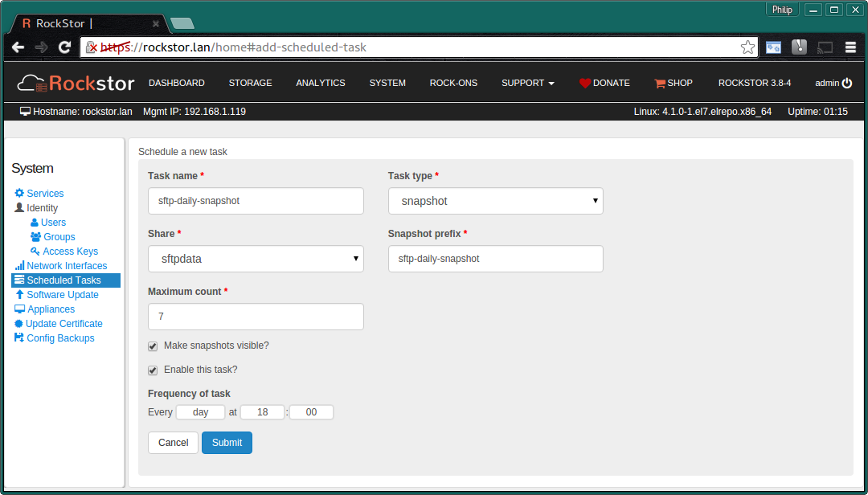Open Config Backups sidebar link
Screen dimensions: 868x495
[x=60, y=337]
